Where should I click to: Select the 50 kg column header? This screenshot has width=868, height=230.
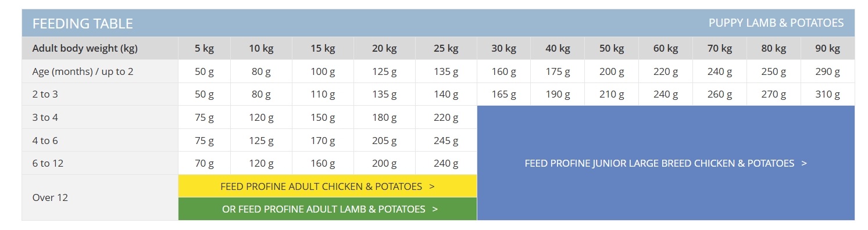(x=612, y=49)
